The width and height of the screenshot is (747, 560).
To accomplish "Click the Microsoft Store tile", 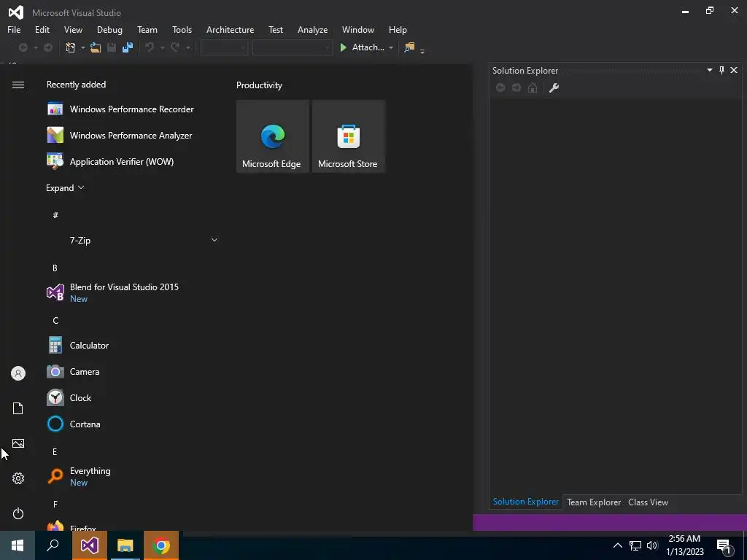I will pyautogui.click(x=348, y=136).
